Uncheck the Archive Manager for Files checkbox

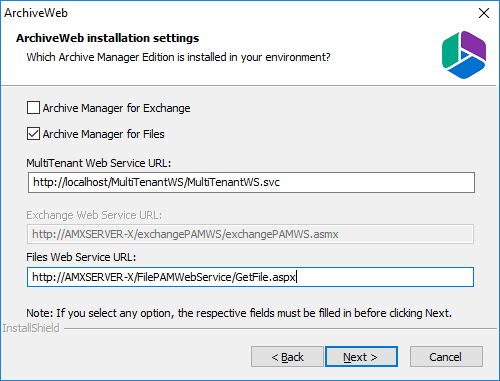(33, 134)
